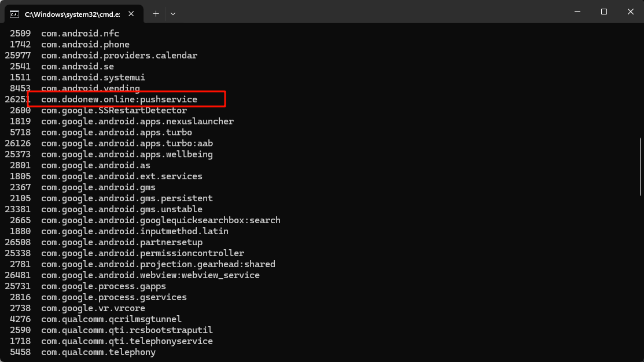Click com.google.android.apps.nexuslauncher text

tap(137, 121)
